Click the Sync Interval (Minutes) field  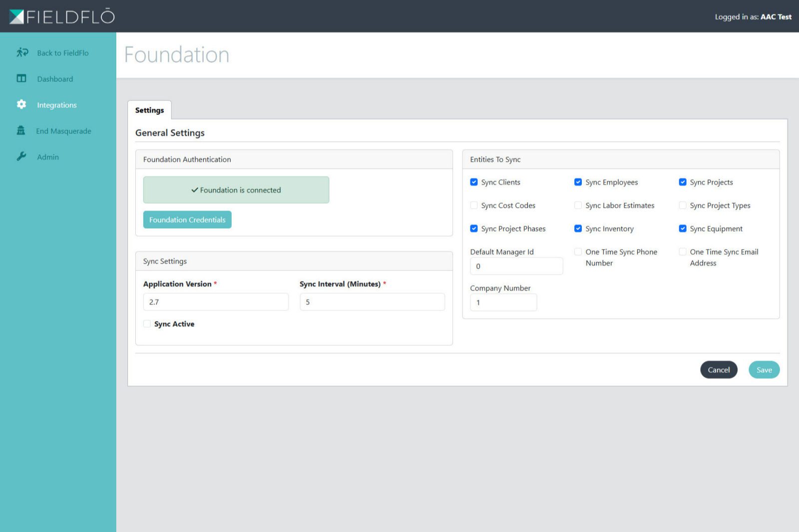[372, 302]
